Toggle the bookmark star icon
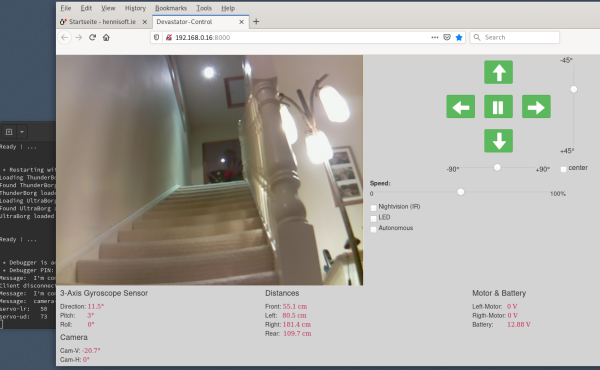This screenshot has height=370, width=600. coord(459,37)
